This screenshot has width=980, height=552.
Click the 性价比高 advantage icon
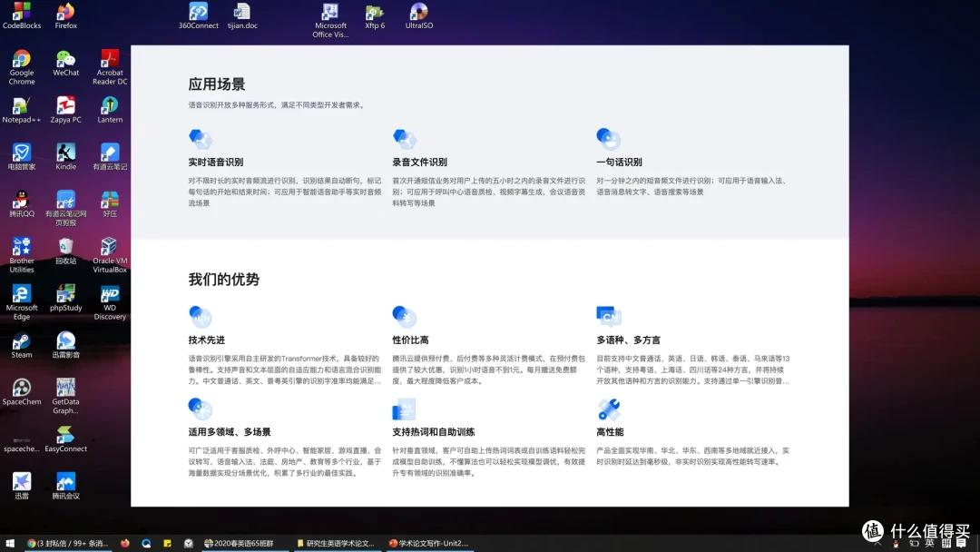point(405,316)
